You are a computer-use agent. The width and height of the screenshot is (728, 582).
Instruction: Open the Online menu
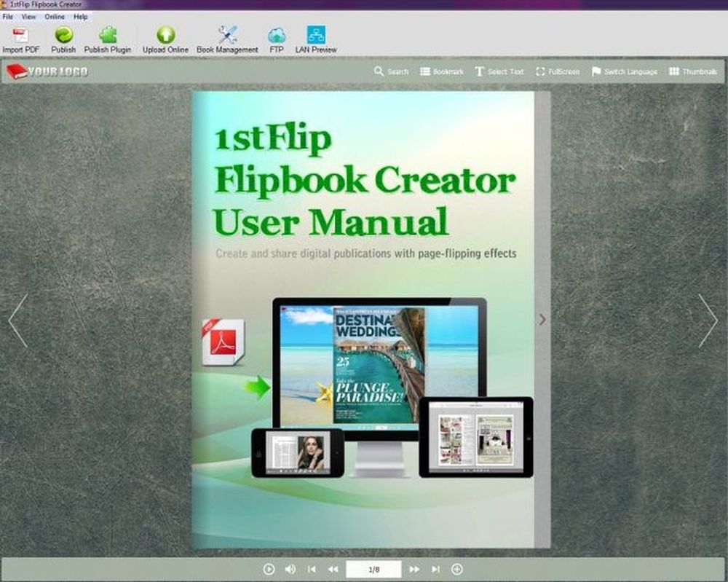(55, 16)
